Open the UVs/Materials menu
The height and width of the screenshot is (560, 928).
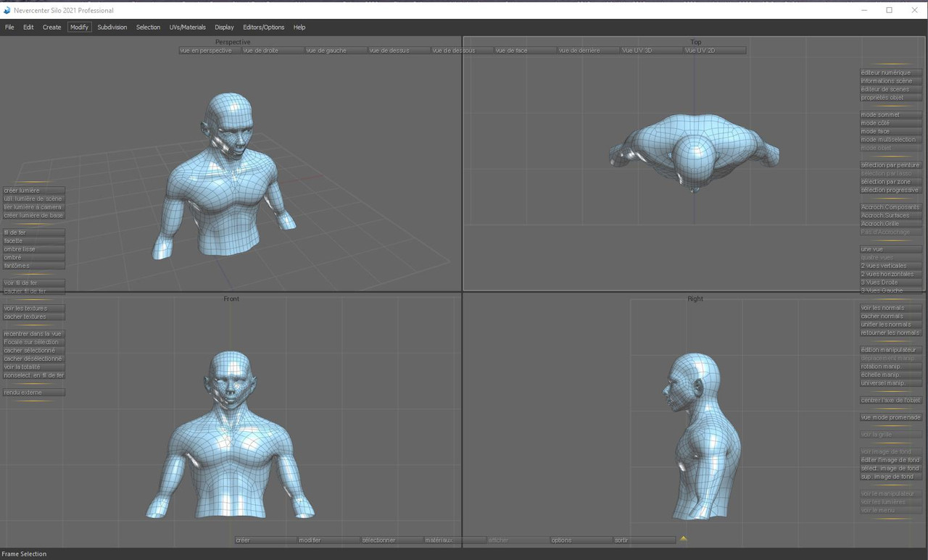[188, 28]
